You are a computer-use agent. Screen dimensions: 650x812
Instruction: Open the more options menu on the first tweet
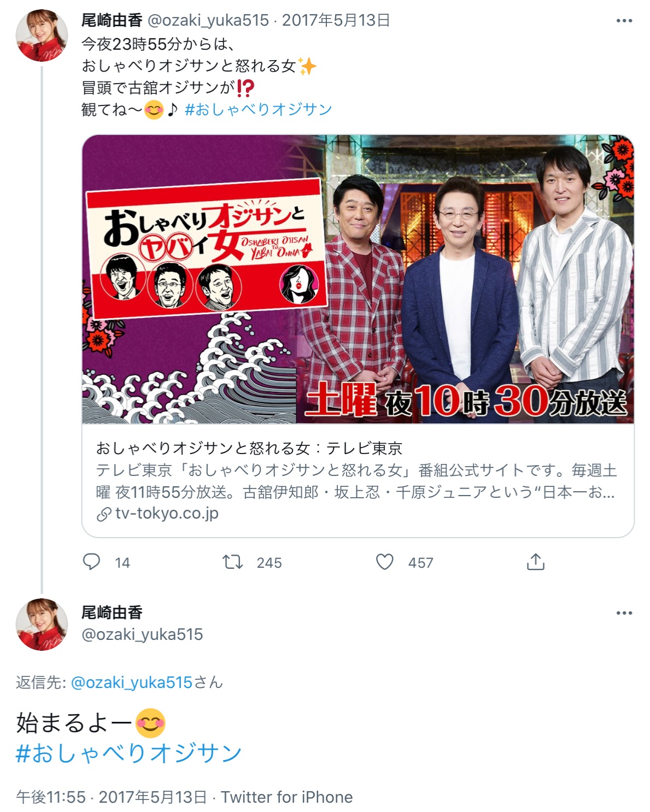(624, 21)
